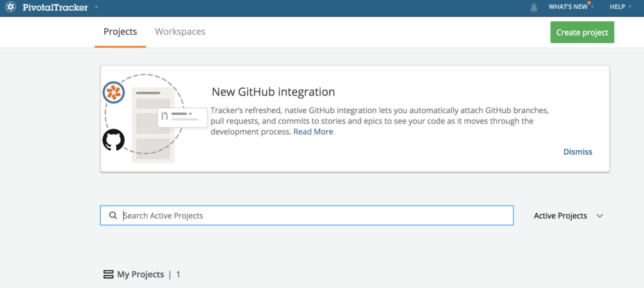Click the My Projects heading
The width and height of the screenshot is (644, 288).
(140, 274)
